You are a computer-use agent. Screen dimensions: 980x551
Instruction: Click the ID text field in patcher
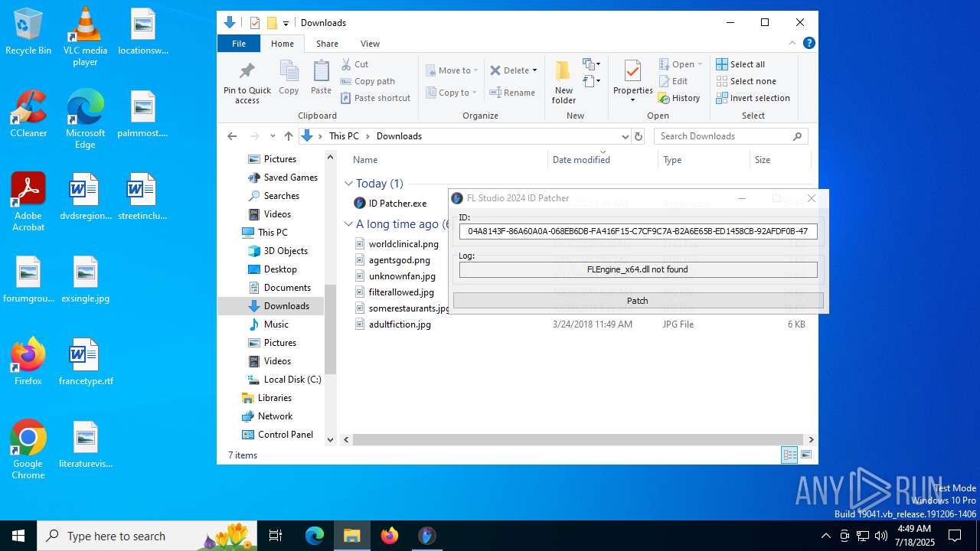pyautogui.click(x=638, y=231)
